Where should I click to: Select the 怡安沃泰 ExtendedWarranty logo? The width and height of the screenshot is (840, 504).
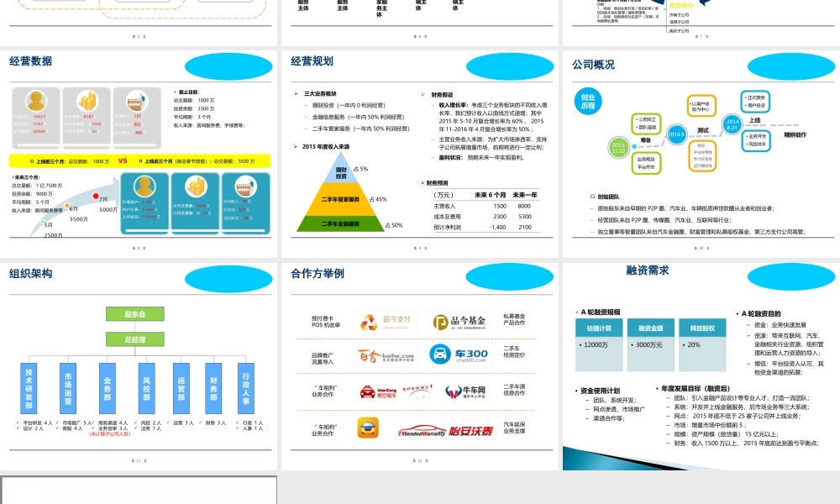[446, 430]
